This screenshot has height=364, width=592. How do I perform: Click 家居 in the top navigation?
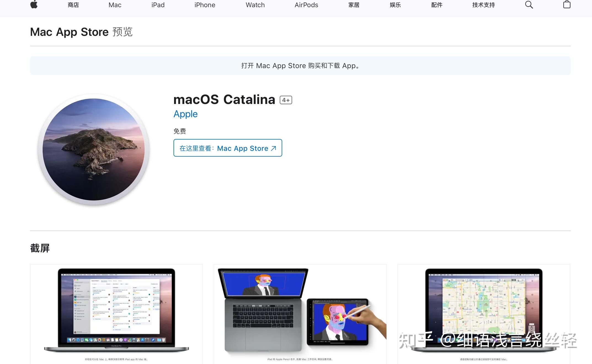point(354,5)
